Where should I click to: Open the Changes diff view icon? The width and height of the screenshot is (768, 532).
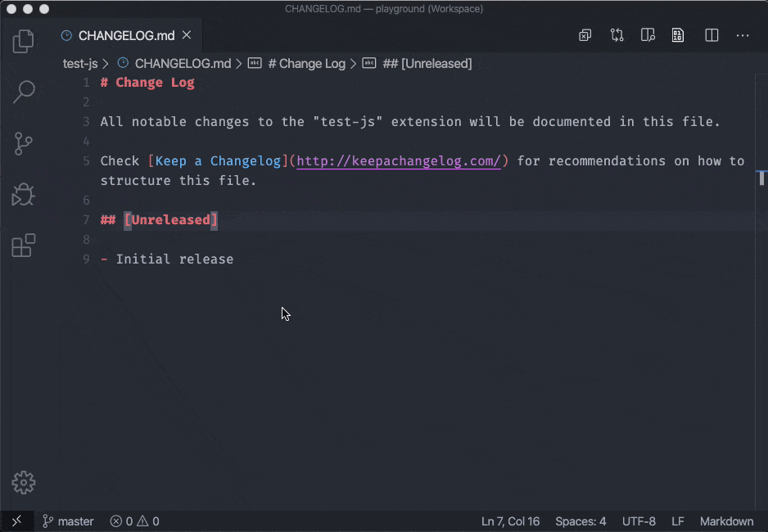pyautogui.click(x=617, y=35)
